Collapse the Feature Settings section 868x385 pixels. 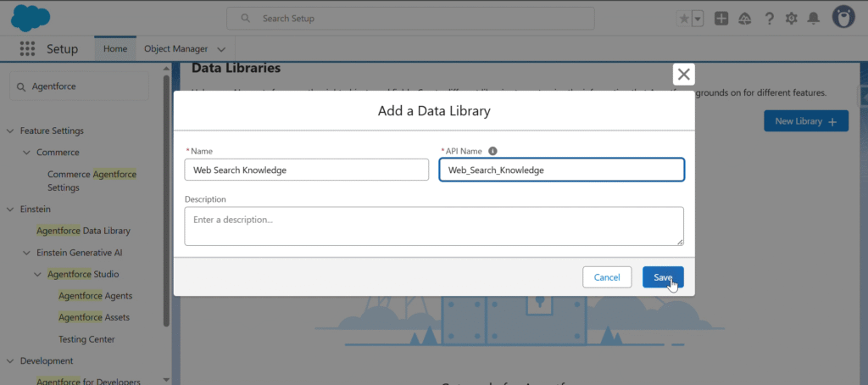tap(10, 131)
